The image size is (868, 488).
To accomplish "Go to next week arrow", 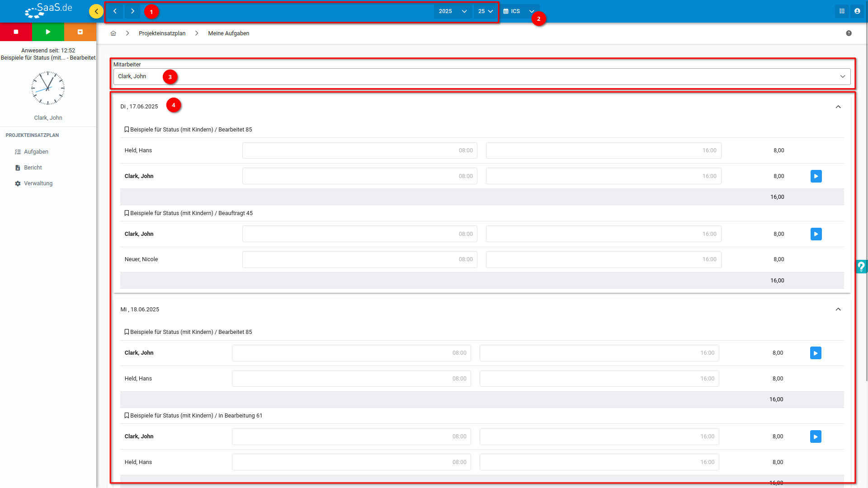I will [x=132, y=11].
